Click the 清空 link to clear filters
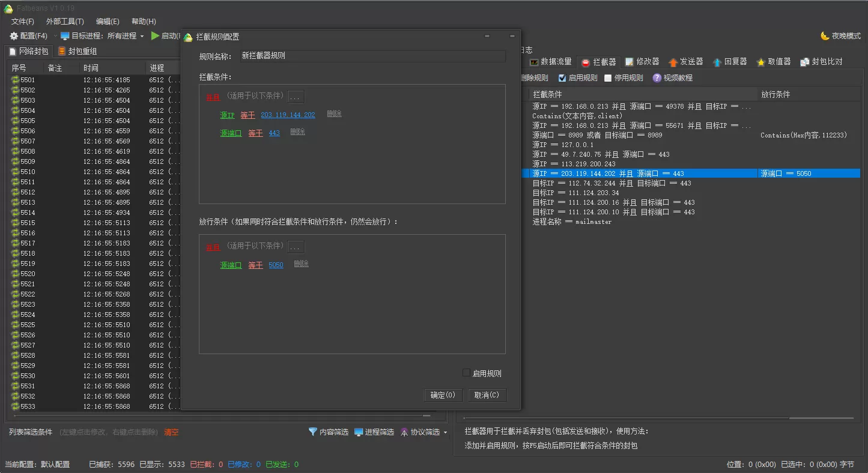Screen dimensions: 868x473 [172, 432]
